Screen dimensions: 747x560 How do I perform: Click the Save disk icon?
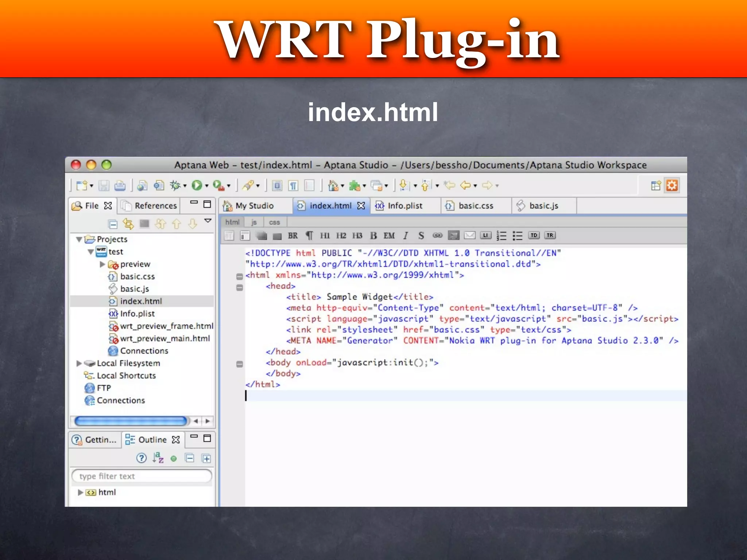104,186
